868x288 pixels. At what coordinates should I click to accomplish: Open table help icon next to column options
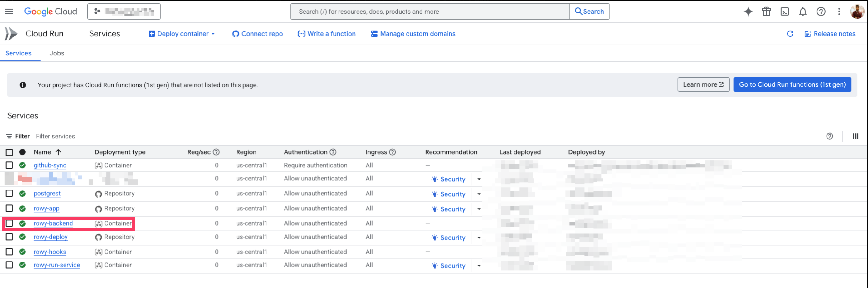(830, 136)
